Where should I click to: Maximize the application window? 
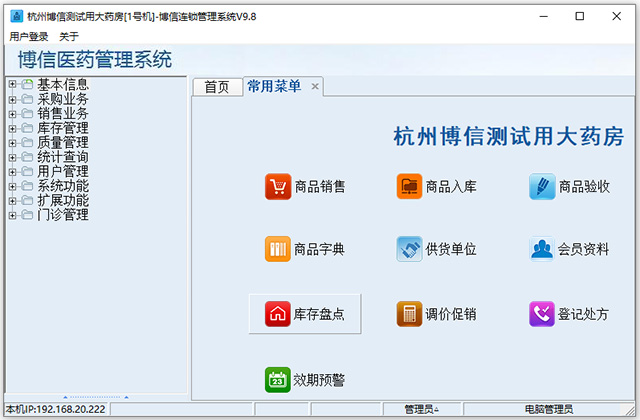click(580, 16)
